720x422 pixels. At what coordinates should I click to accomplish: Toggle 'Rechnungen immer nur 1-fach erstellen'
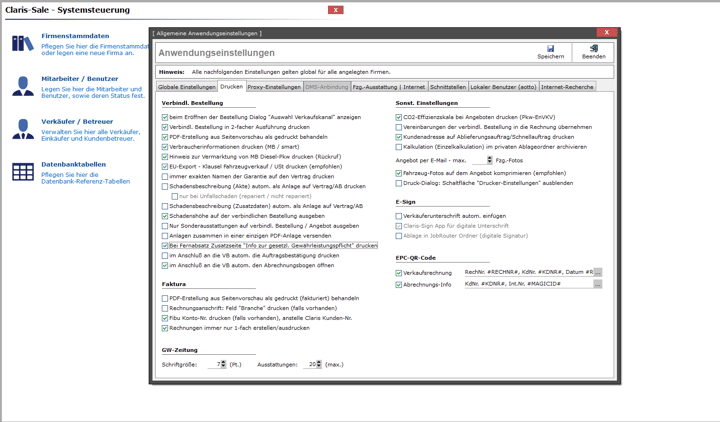pyautogui.click(x=165, y=328)
